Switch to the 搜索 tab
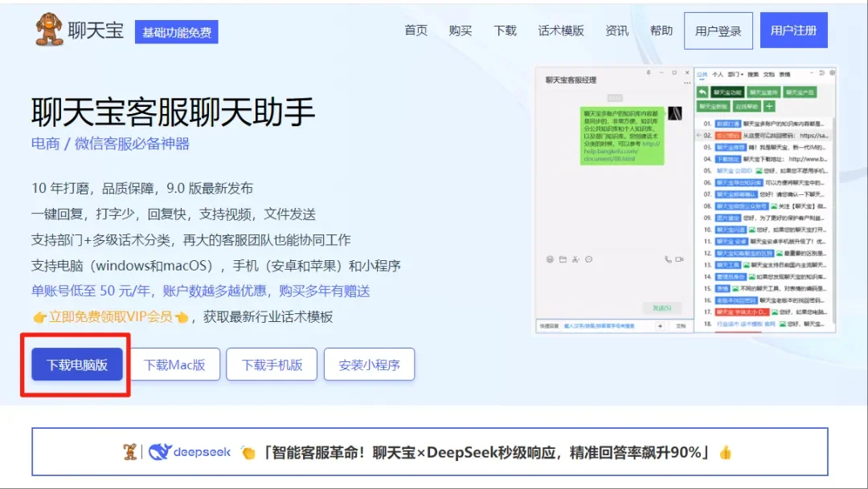868x489 pixels. (753, 74)
